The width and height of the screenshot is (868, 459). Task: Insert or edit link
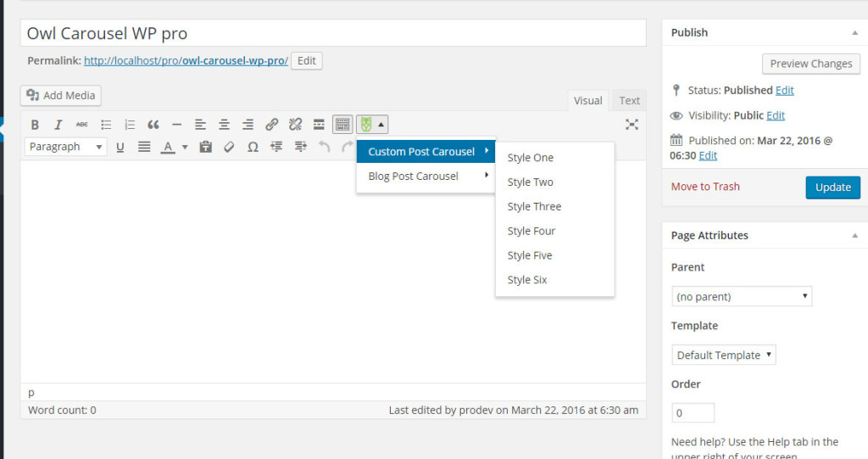point(271,125)
